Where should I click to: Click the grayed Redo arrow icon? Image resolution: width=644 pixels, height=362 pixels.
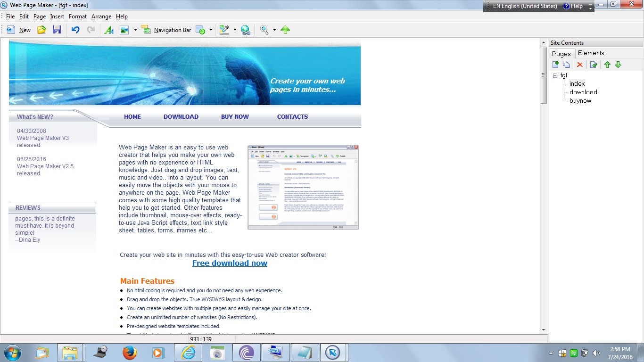[91, 30]
